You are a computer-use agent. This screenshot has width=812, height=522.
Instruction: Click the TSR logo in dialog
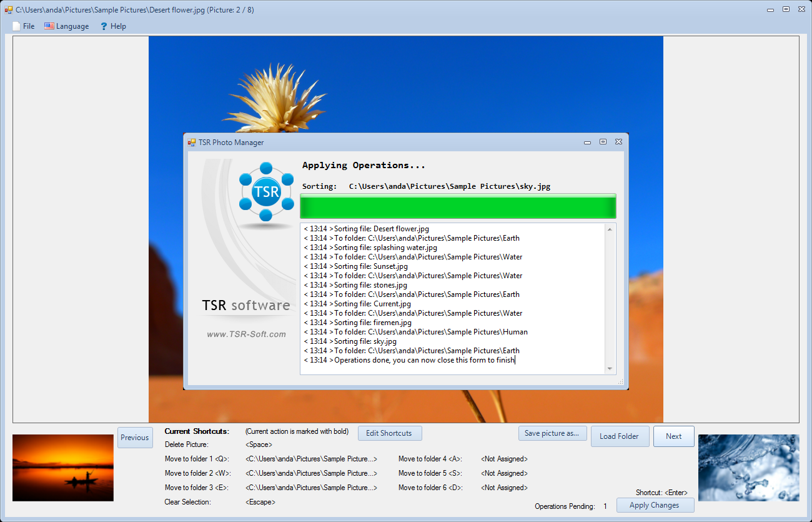[x=267, y=192]
